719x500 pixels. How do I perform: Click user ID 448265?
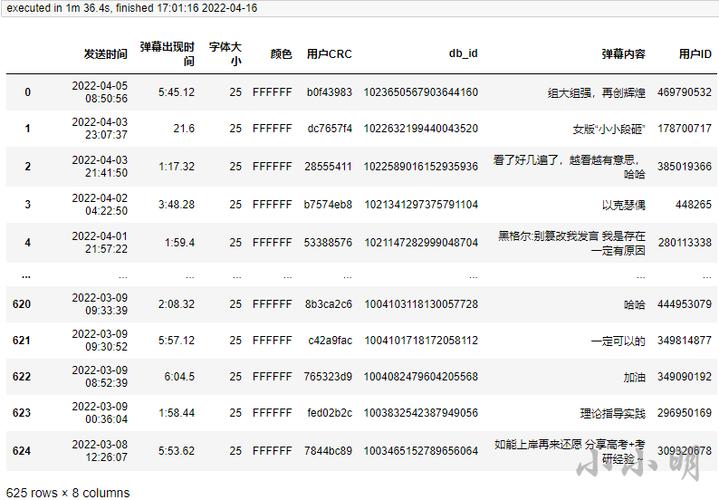coord(693,204)
